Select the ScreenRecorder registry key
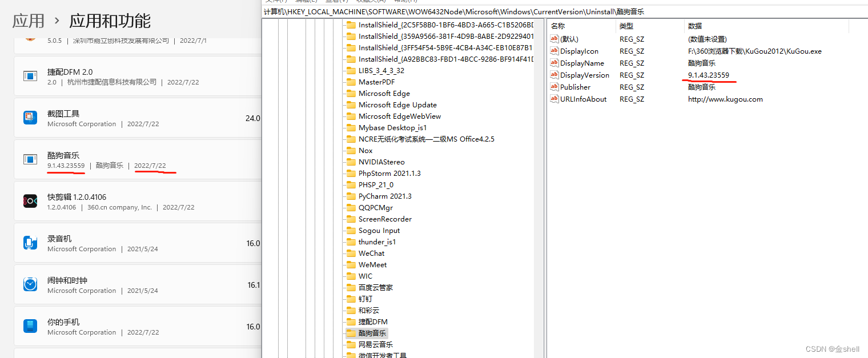868x358 pixels. click(385, 219)
